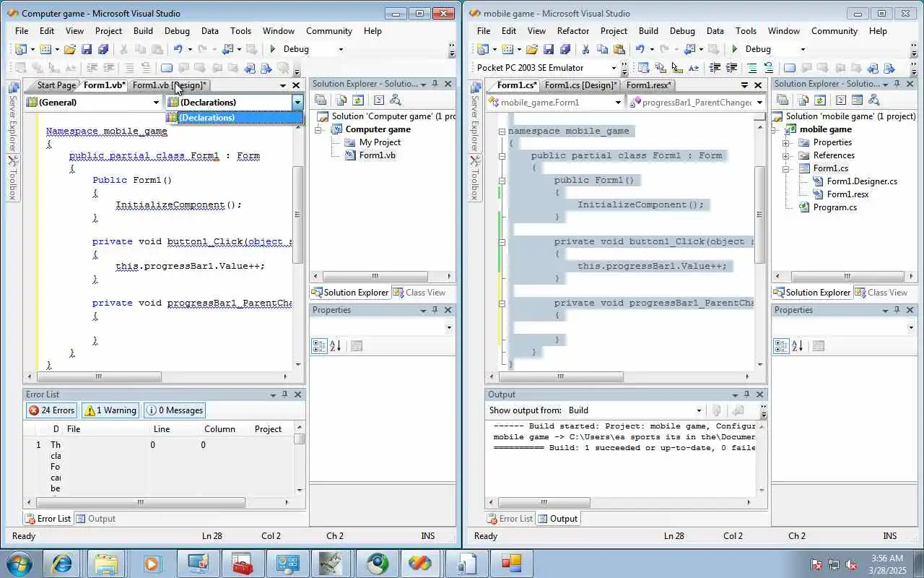Start debugging in mobile game window

tap(735, 49)
